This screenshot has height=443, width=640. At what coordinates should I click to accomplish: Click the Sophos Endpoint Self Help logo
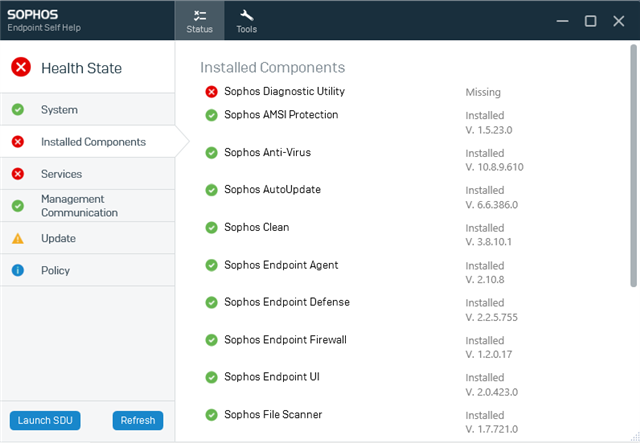click(x=44, y=20)
